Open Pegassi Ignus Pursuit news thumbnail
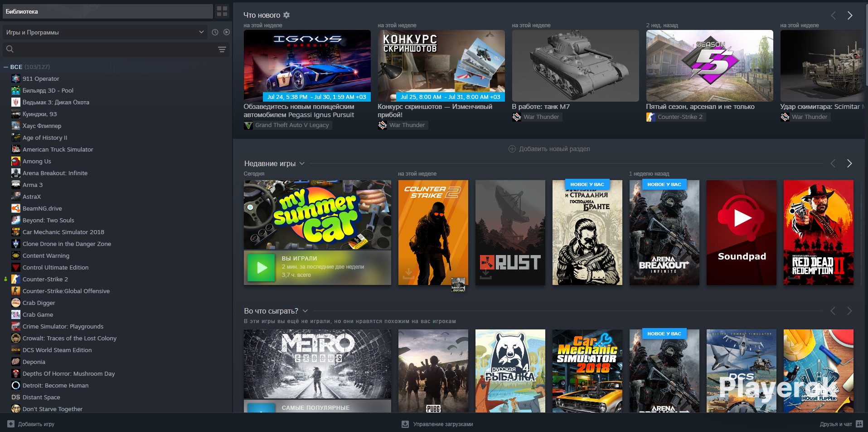 307,65
